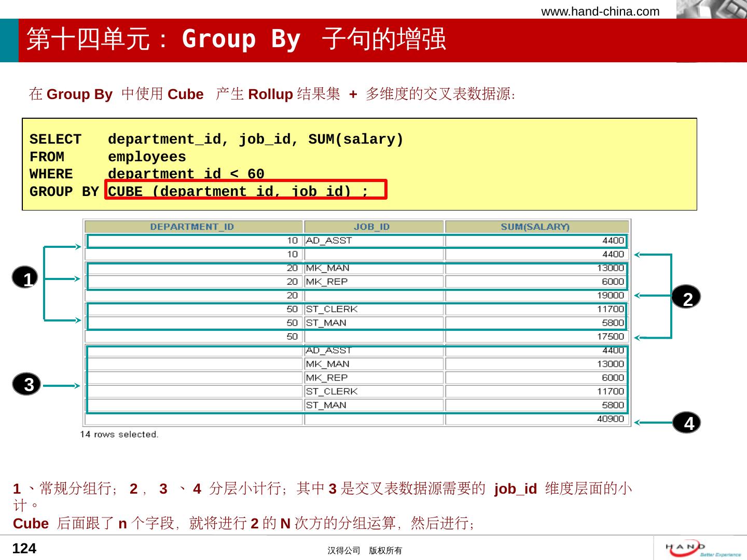
Task: Click the slide page number 124
Action: (24, 549)
